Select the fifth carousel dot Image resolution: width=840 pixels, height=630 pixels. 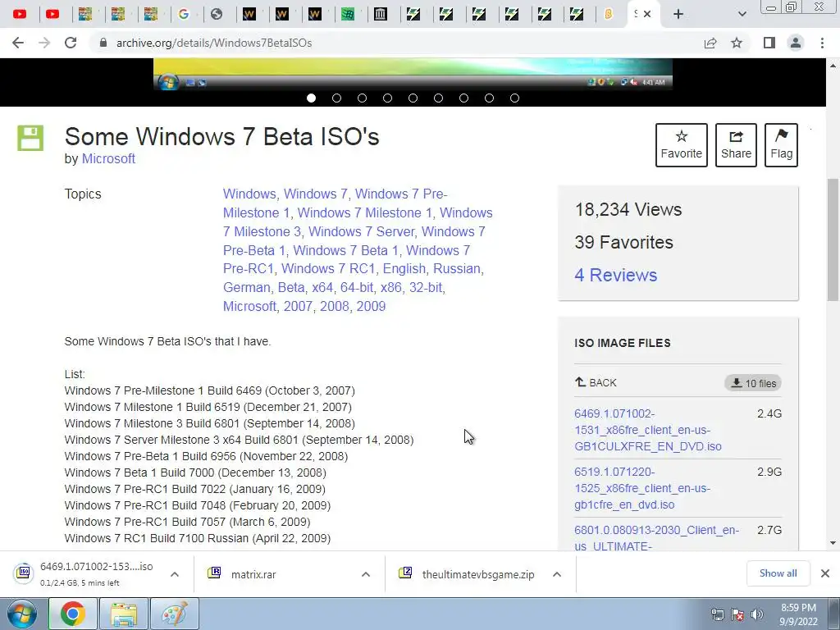(x=413, y=98)
